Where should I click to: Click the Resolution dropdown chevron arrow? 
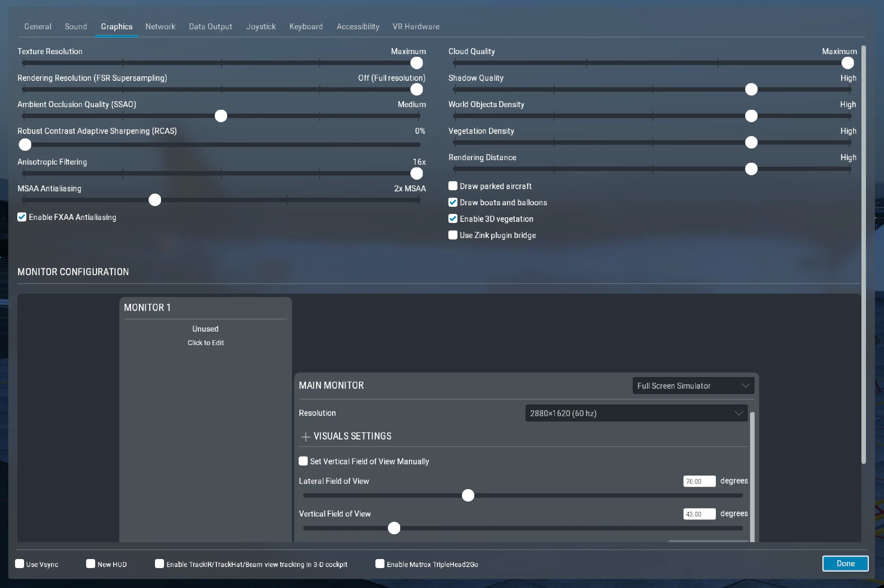(738, 413)
